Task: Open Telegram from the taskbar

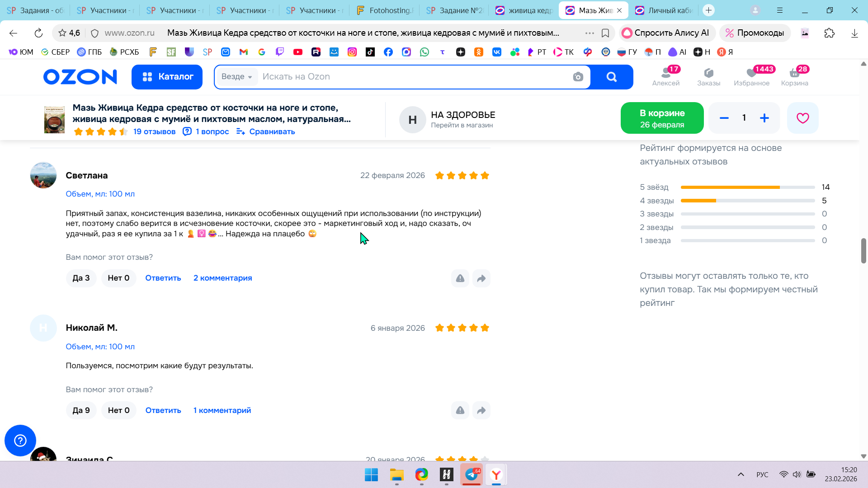Action: tap(471, 474)
